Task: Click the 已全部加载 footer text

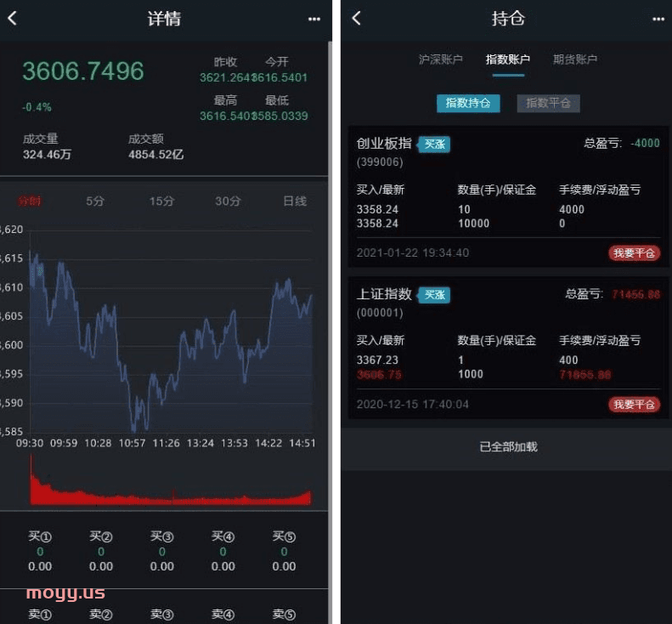Action: click(x=508, y=447)
